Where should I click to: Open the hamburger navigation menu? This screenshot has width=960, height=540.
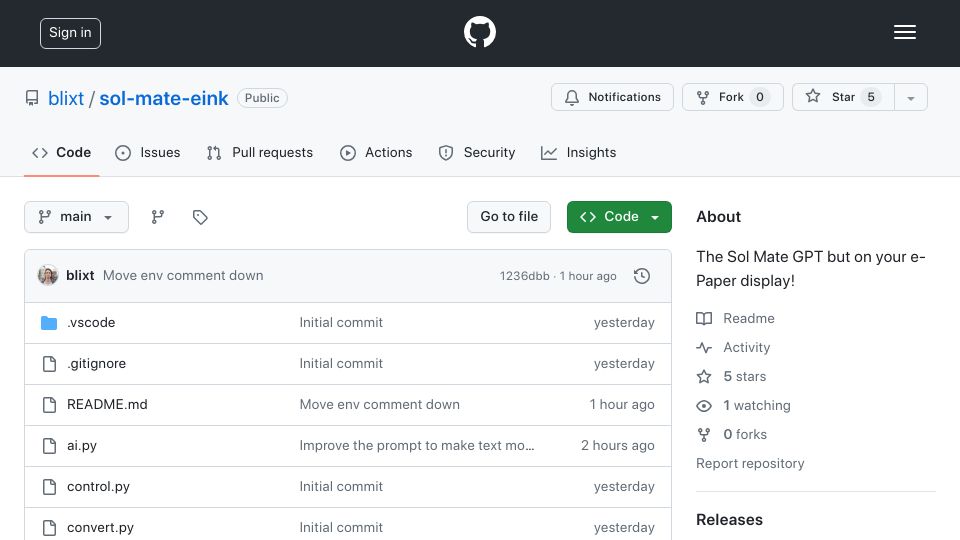[x=904, y=32]
